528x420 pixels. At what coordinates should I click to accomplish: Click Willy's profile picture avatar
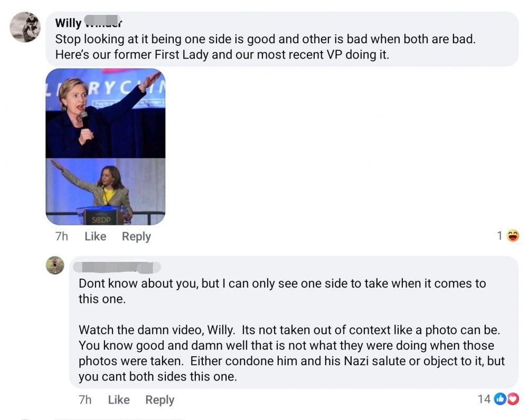25,27
